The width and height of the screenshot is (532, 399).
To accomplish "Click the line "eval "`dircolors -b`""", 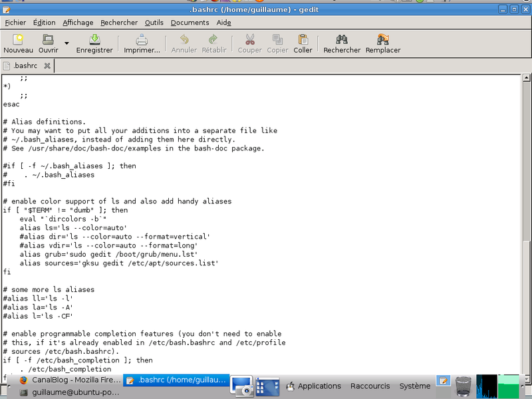I will pos(63,219).
